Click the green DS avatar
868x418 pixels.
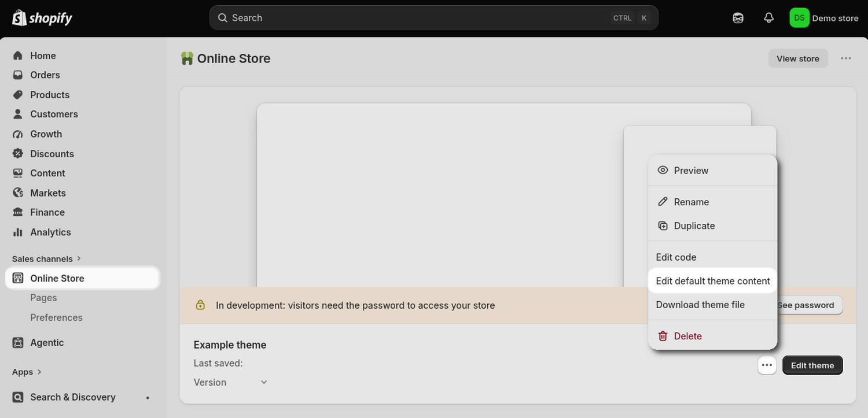click(799, 18)
